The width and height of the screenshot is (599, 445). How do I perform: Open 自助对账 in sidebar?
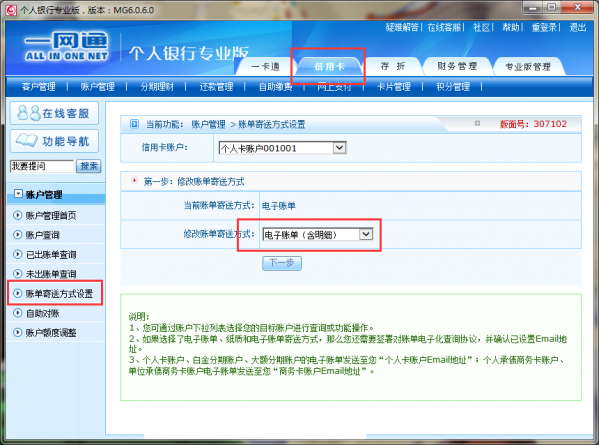(42, 313)
